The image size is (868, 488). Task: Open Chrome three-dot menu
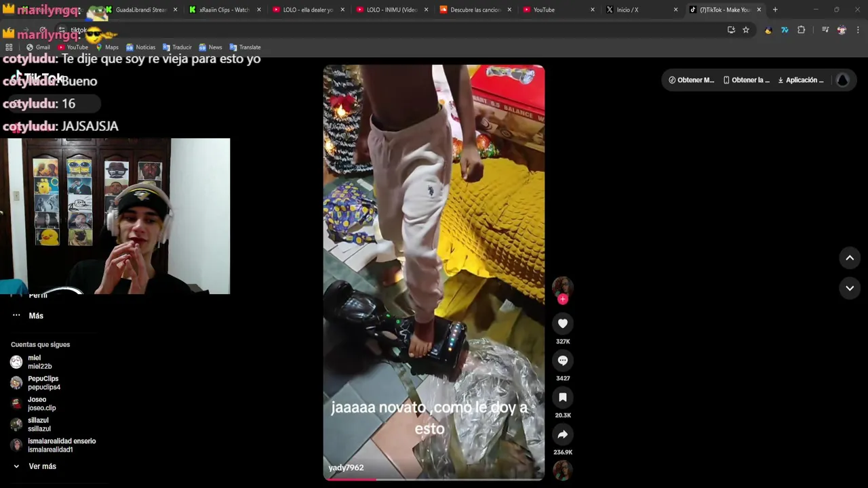point(858,30)
